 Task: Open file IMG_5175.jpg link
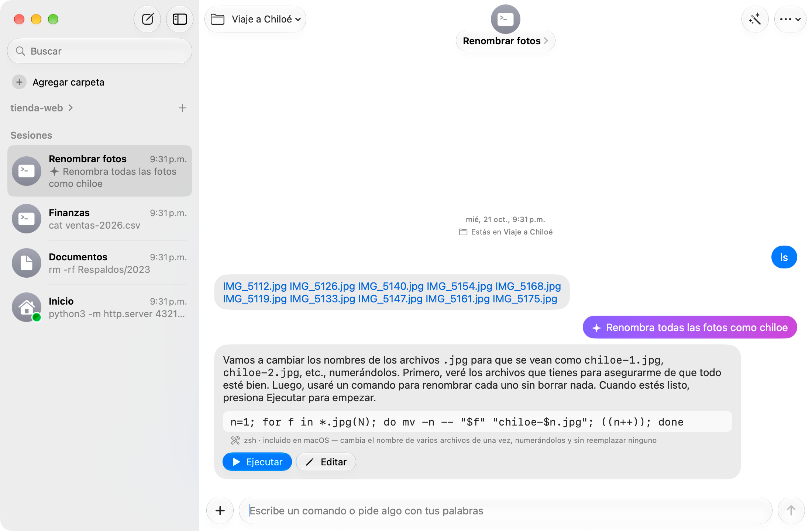click(525, 299)
